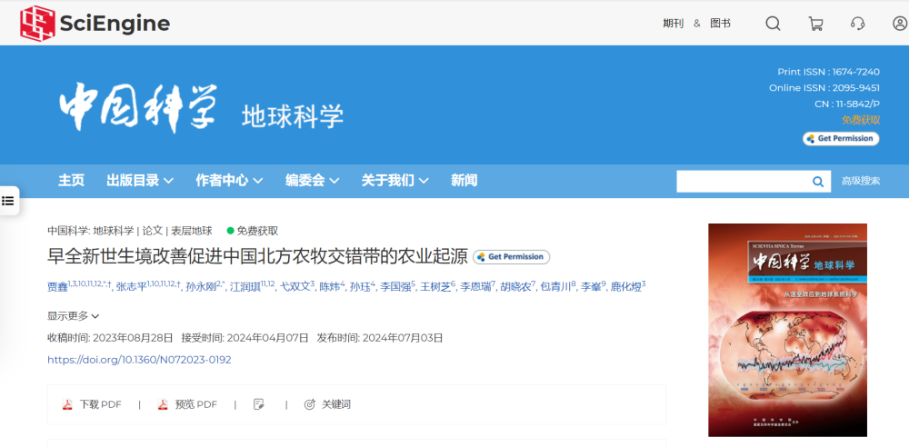Screen dimensions: 909x447
Task: Open the user account profile icon
Action: (x=899, y=24)
